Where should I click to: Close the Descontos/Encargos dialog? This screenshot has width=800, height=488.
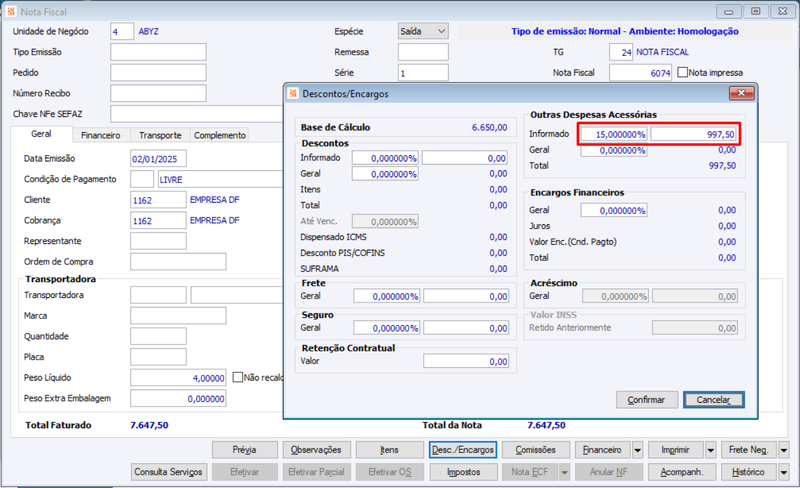point(741,93)
